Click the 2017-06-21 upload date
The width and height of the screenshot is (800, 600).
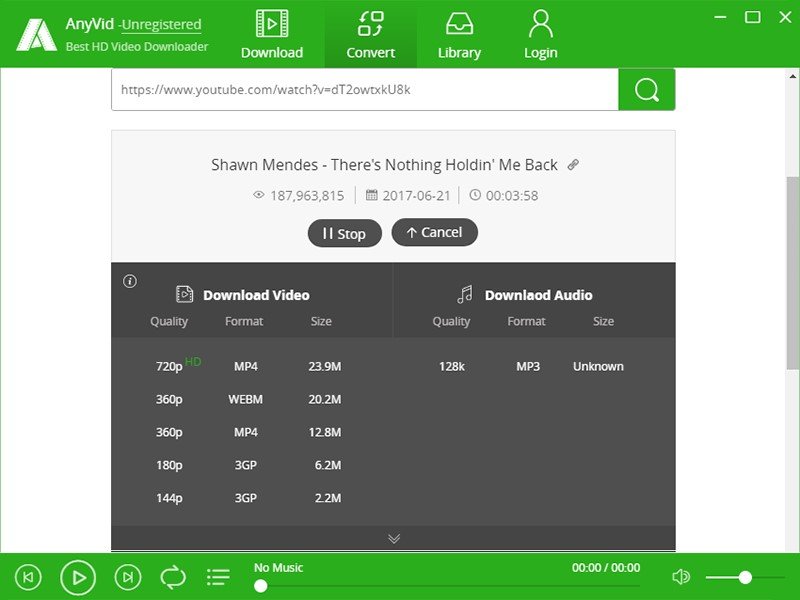[416, 195]
